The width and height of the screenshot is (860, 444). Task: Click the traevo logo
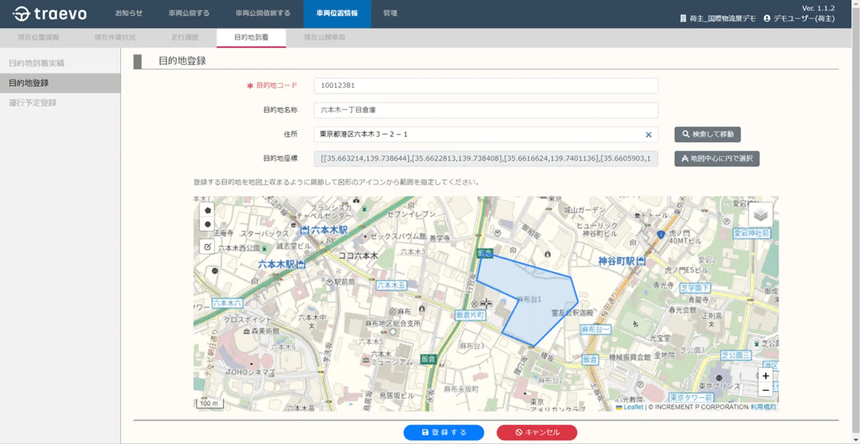48,15
